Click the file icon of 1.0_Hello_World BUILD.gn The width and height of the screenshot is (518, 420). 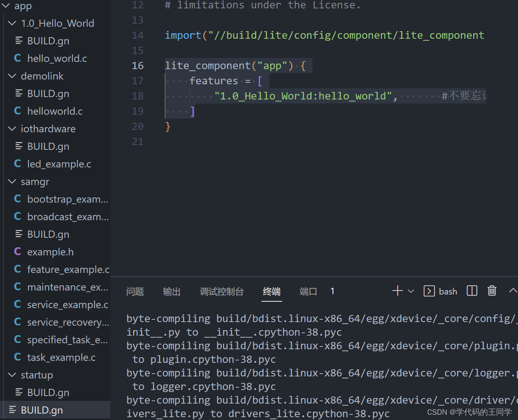click(19, 40)
